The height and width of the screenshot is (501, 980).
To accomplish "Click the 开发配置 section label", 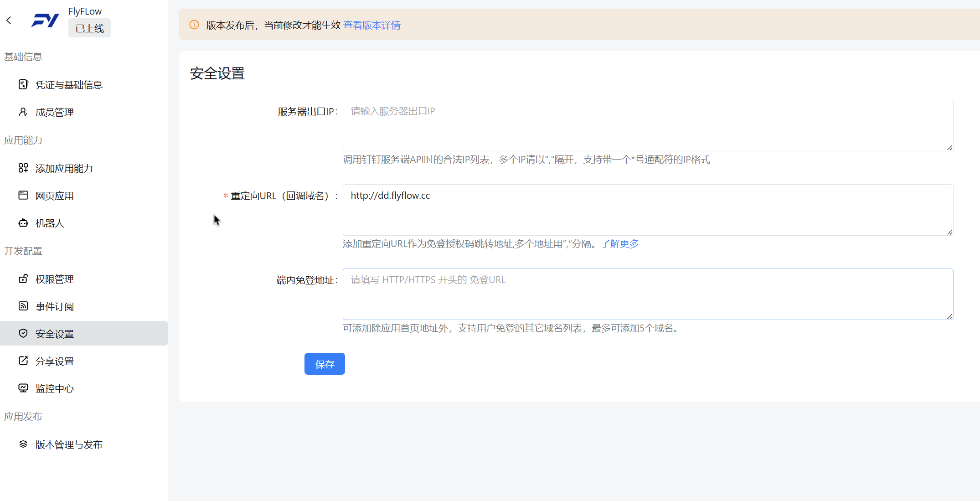I will click(23, 251).
